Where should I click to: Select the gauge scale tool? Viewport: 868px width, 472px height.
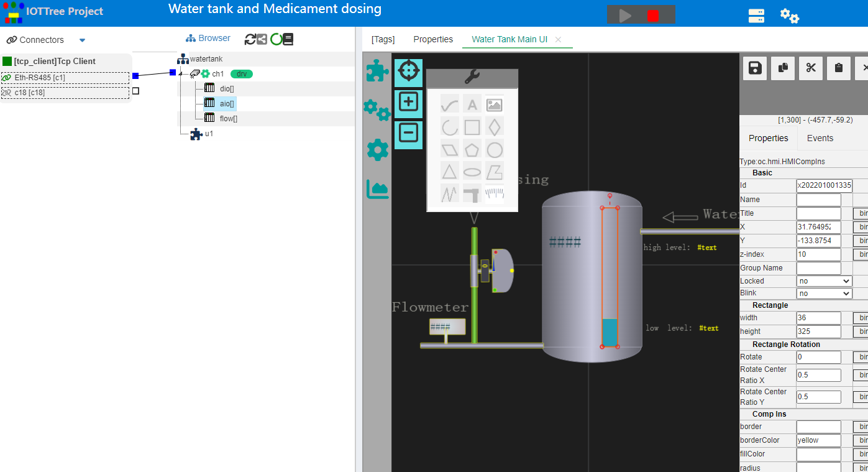point(495,193)
